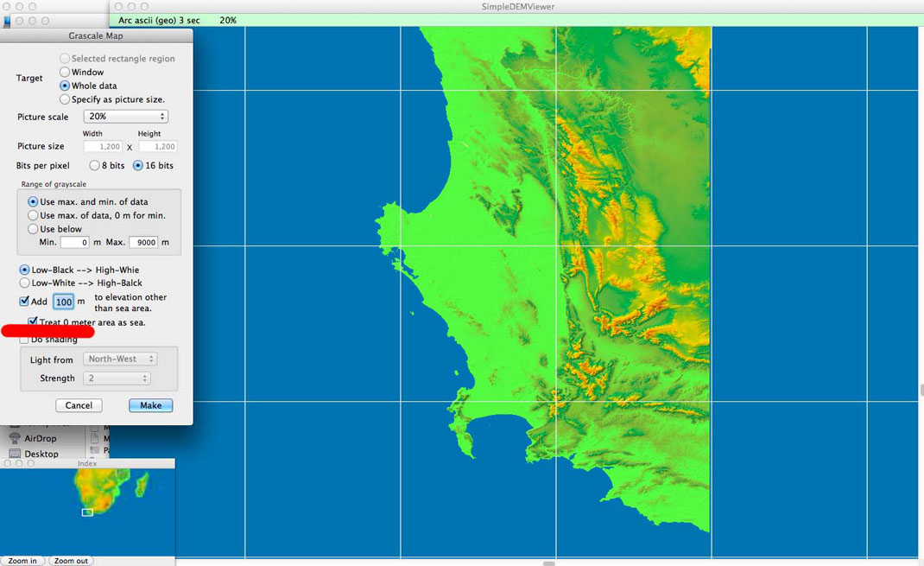This screenshot has height=566, width=924.
Task: Select 16 bits per pixel
Action: [138, 165]
